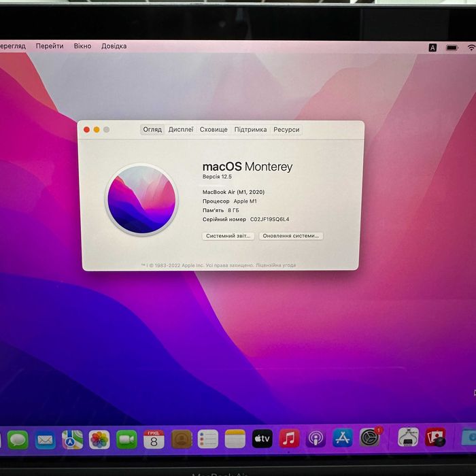This screenshot has width=476, height=476.
Task: Launch Photo Booth from the Dock
Action: tap(435, 437)
